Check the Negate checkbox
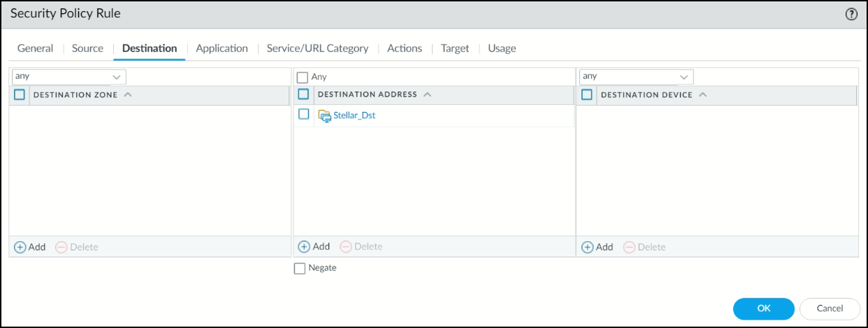Screen dimensions: 868x328 coord(300,268)
